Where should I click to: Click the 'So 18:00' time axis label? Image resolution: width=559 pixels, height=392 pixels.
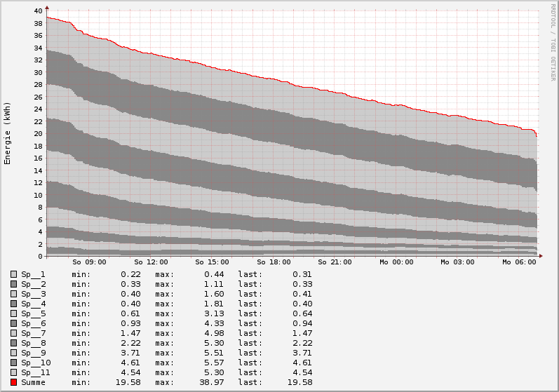click(274, 262)
